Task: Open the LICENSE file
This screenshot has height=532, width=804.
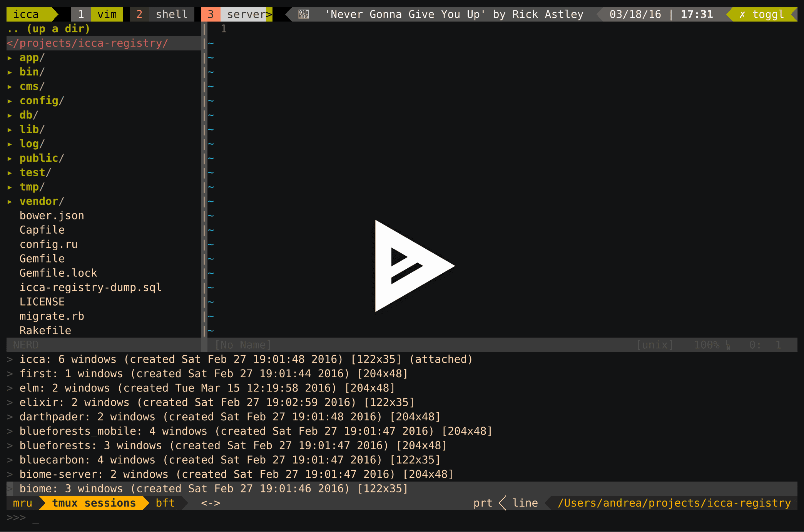Action: click(x=42, y=302)
